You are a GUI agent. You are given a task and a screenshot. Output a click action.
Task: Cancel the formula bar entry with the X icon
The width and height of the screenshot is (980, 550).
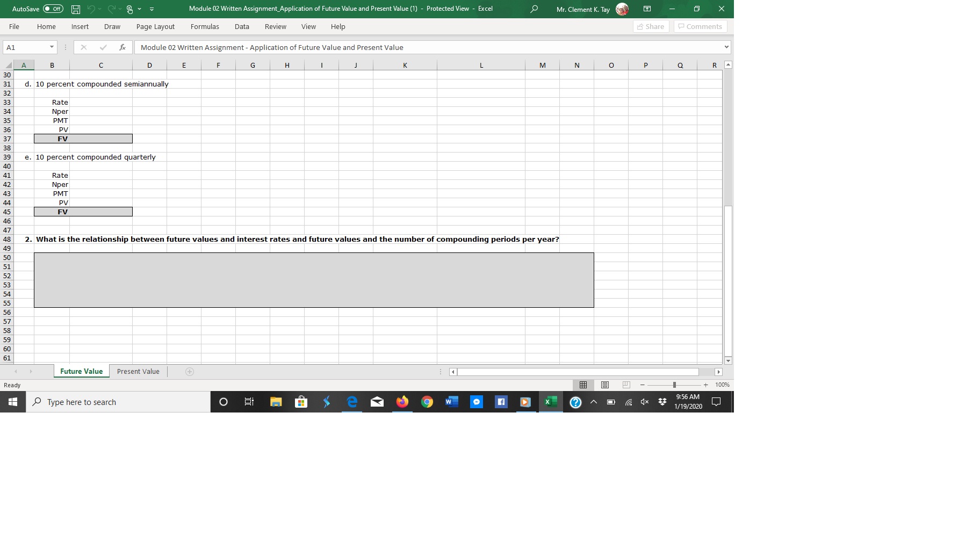coord(84,47)
